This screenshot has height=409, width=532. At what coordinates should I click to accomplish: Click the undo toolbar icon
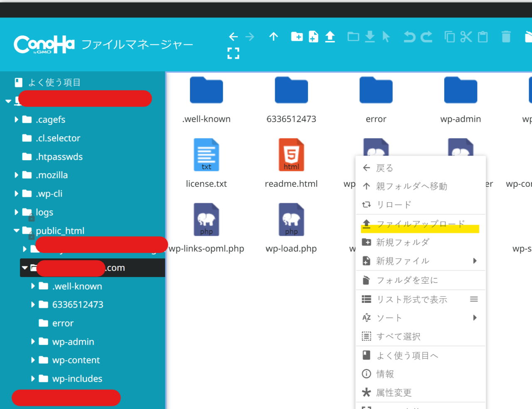[410, 37]
